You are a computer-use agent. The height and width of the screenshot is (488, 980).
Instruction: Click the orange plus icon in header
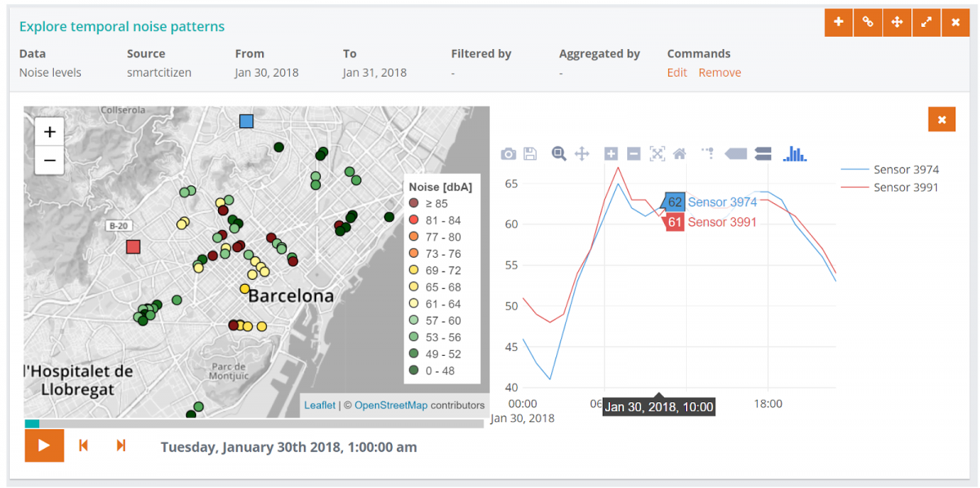click(x=838, y=23)
